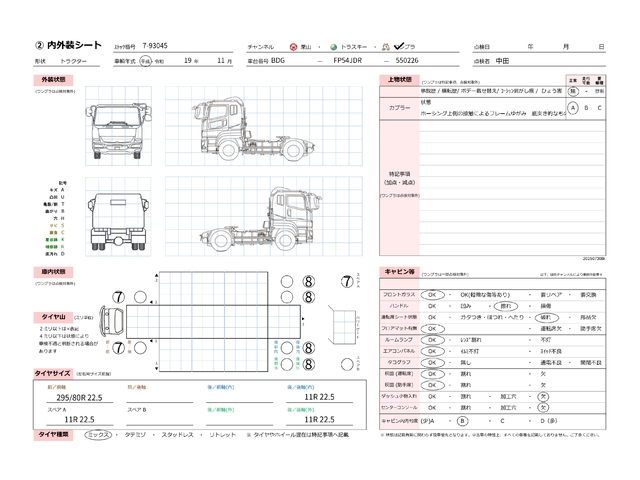The width and height of the screenshot is (640, 480).
Task: Click the タイヤサイズ section label
Action: (x=52, y=372)
